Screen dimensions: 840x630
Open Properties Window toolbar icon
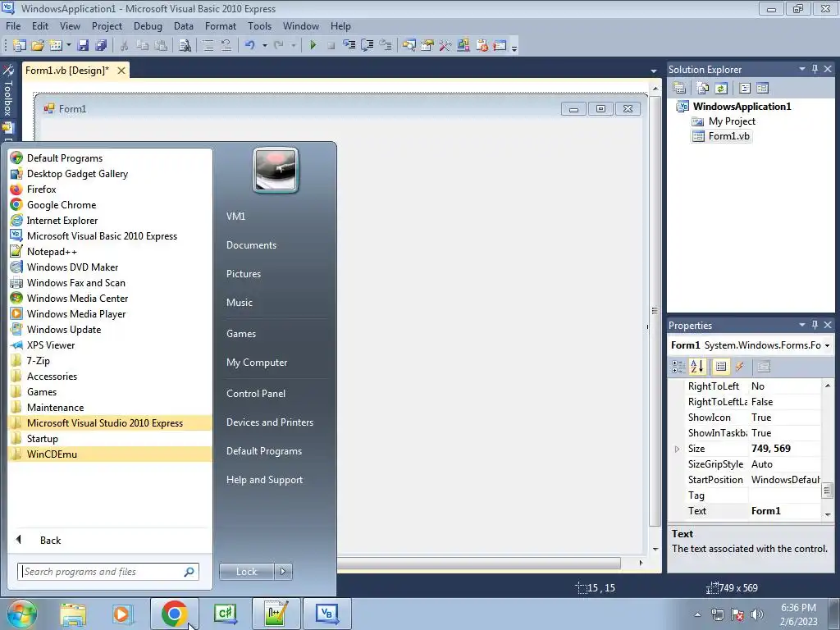pyautogui.click(x=427, y=46)
